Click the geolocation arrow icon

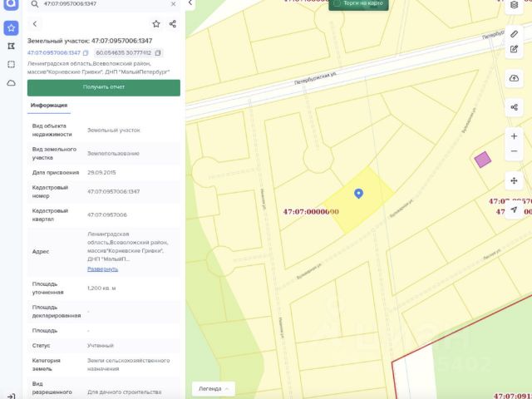514,210
